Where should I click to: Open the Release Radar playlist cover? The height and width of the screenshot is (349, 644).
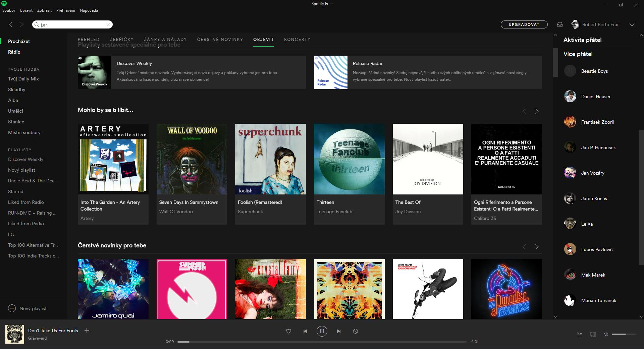(331, 72)
